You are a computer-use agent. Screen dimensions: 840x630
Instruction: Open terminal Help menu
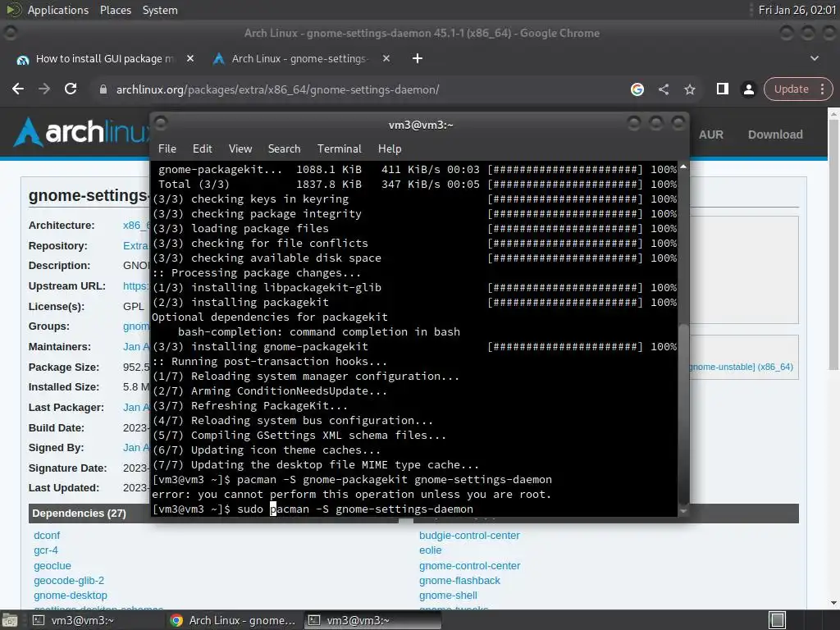[390, 148]
